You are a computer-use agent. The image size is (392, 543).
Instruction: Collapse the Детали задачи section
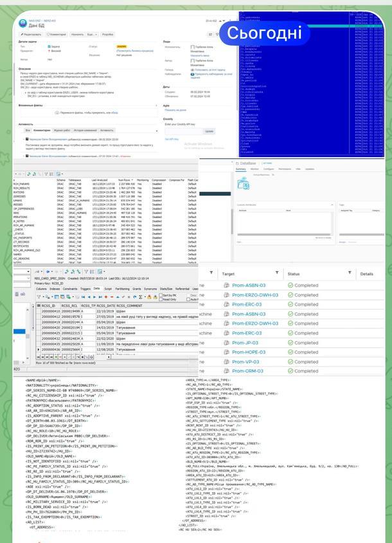[x=32, y=41]
